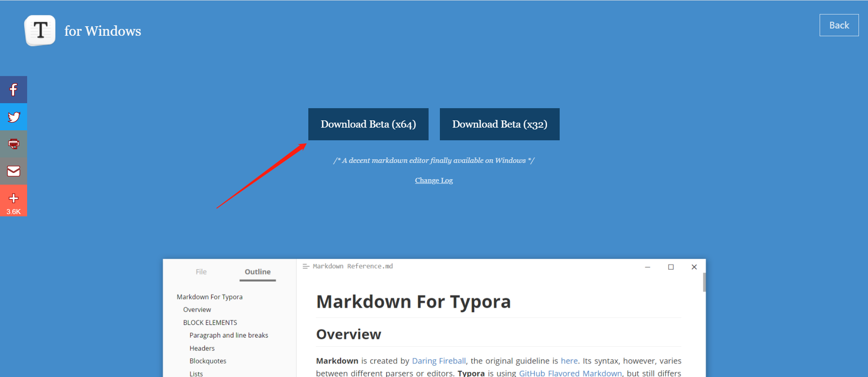Viewport: 868px width, 377px height.
Task: Click the Typora T logo icon
Action: point(40,30)
